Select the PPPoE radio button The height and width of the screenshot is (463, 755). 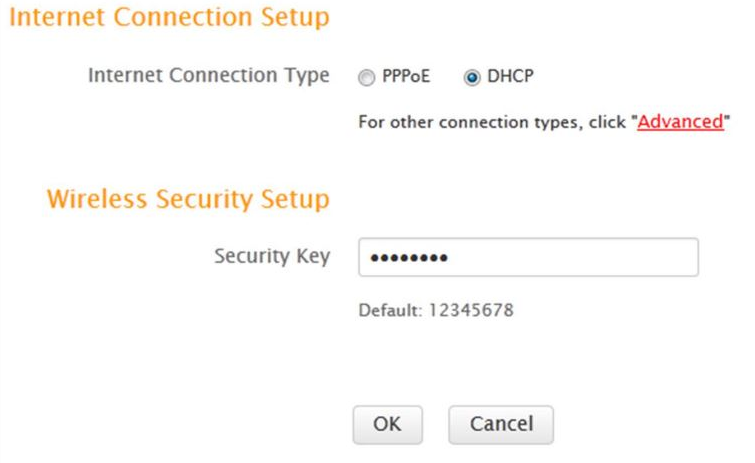pos(366,77)
